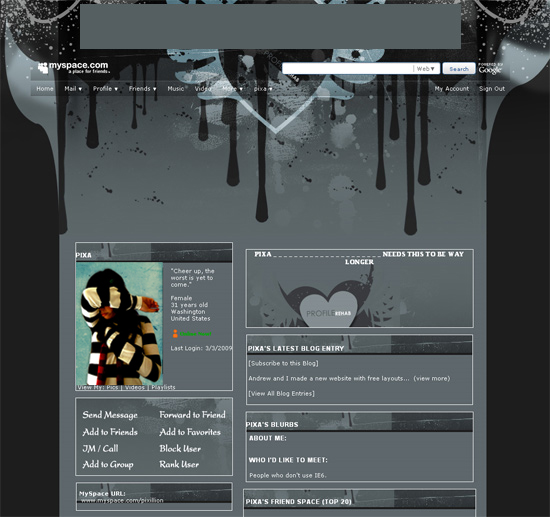Click Rank User
Image resolution: width=550 pixels, height=517 pixels.
179,465
